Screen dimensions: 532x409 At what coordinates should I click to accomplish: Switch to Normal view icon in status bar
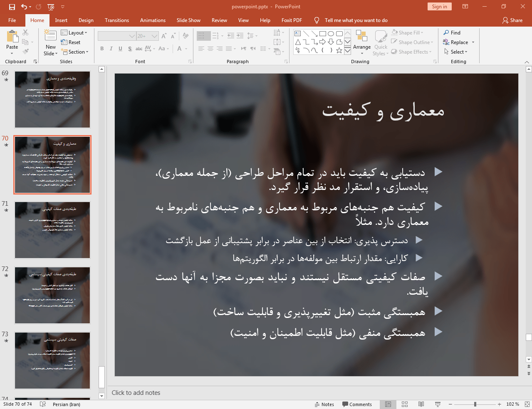(x=388, y=404)
